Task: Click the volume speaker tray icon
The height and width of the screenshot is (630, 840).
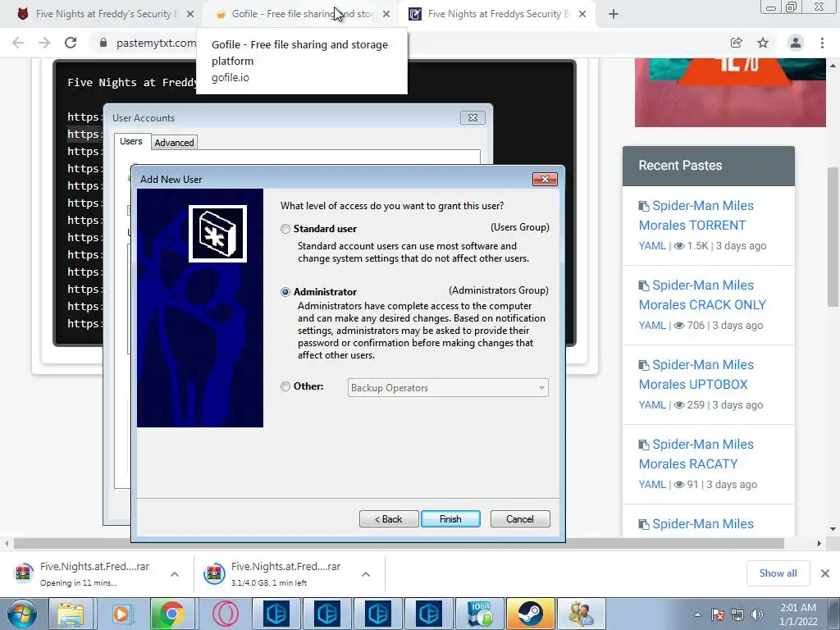Action: tap(757, 614)
